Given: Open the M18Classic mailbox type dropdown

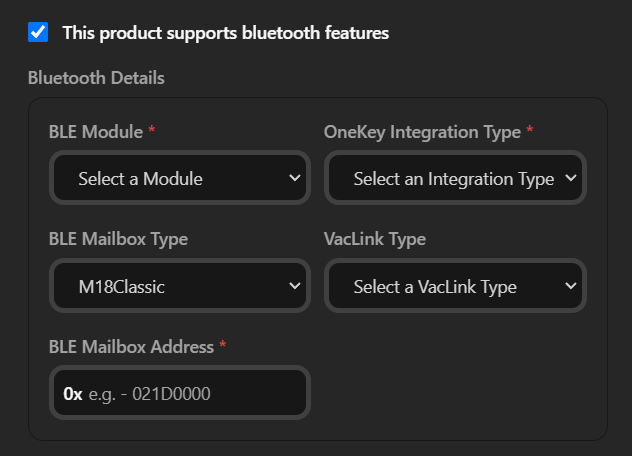Looking at the screenshot, I should (180, 286).
